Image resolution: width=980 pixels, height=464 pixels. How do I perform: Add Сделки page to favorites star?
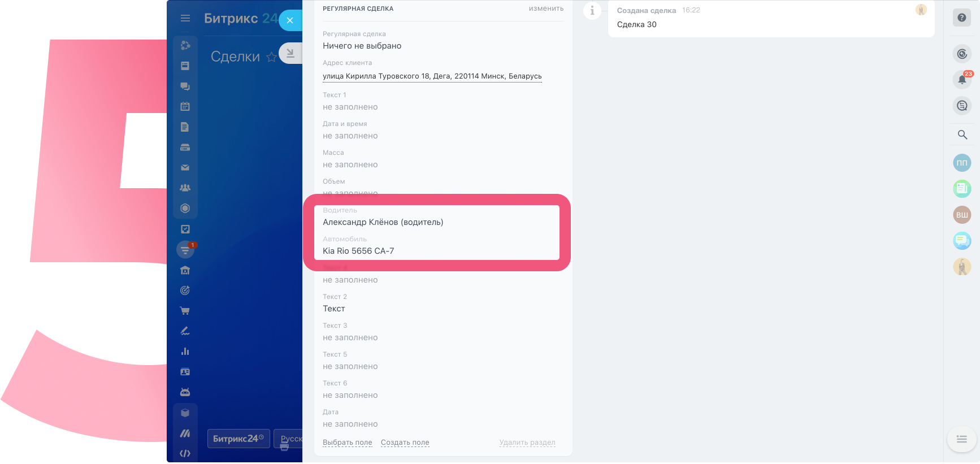(271, 57)
